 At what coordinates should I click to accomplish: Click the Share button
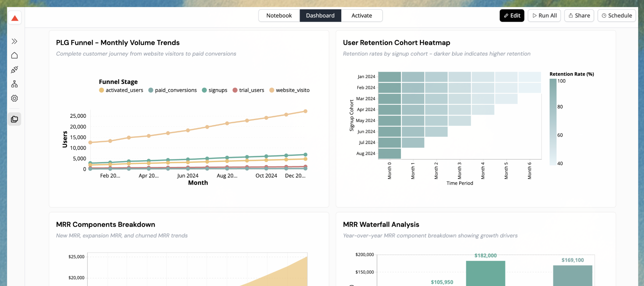click(x=579, y=15)
